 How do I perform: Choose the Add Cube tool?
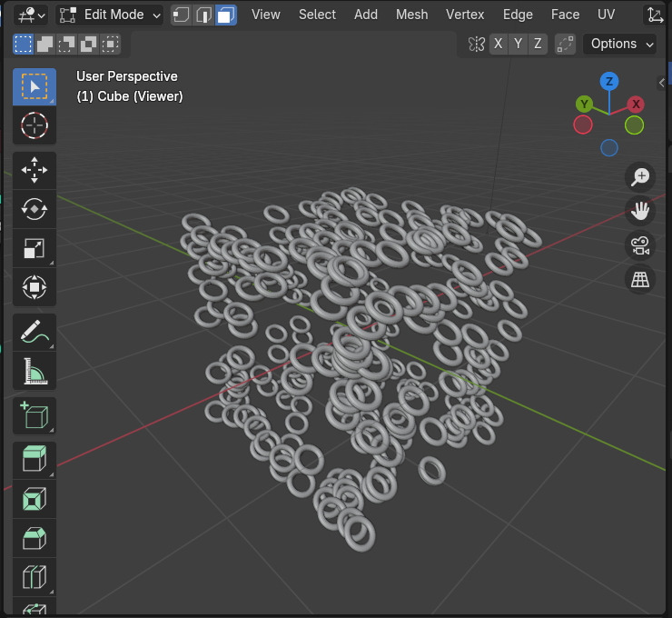point(35,416)
